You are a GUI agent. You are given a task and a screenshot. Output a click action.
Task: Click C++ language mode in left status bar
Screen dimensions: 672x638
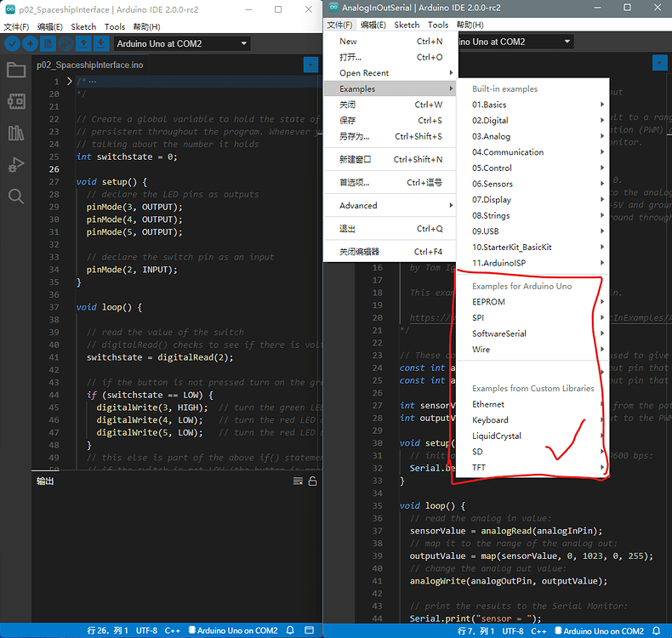click(173, 631)
